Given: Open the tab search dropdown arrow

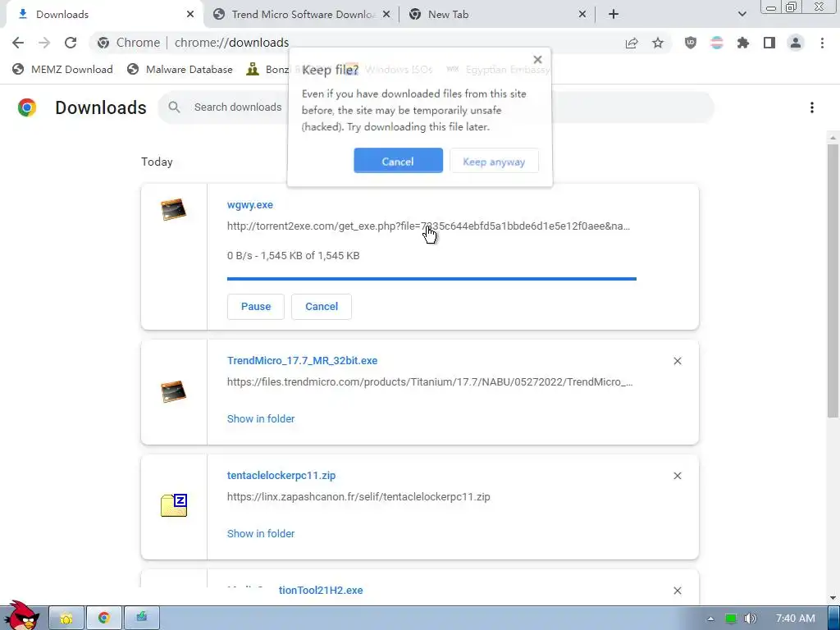Looking at the screenshot, I should [742, 15].
